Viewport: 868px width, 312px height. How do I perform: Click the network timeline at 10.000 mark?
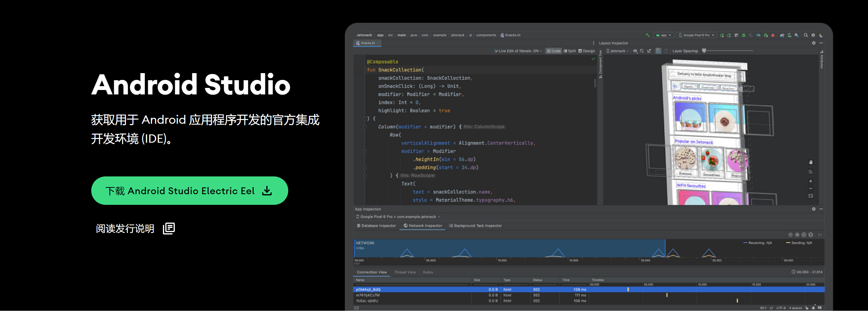point(502,260)
